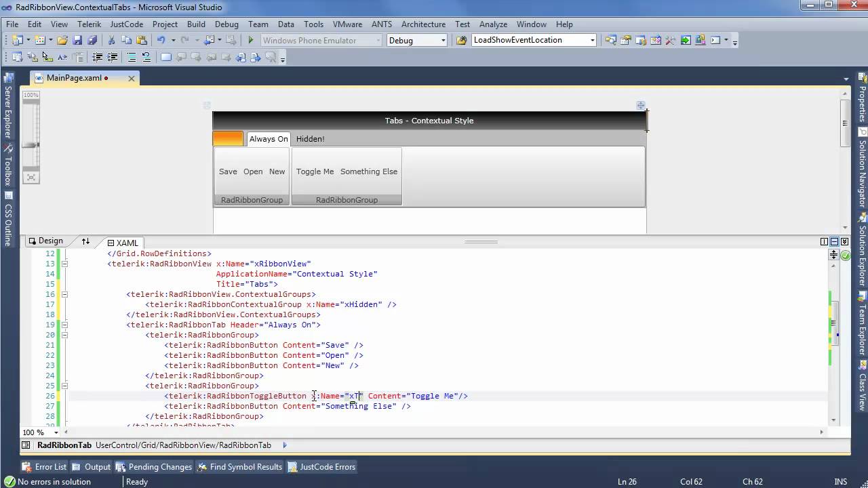Click the Navigate Backward icon
The width and height of the screenshot is (868, 488).
(209, 40)
